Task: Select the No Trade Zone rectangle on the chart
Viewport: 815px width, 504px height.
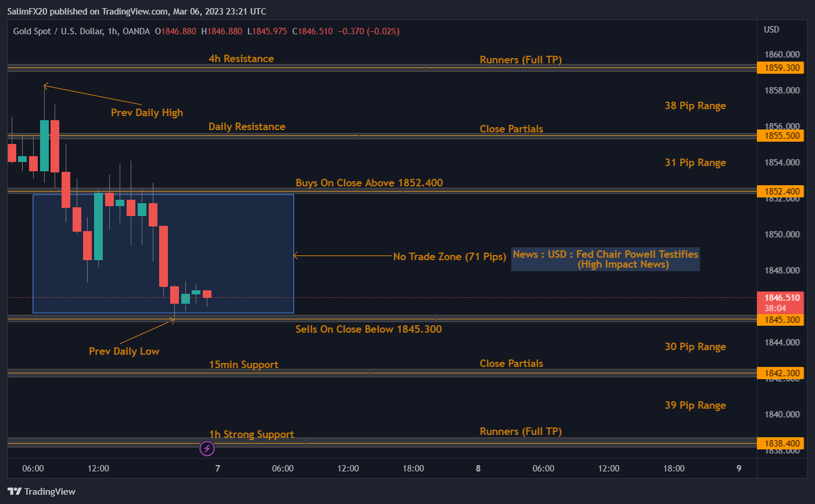Action: [163, 254]
